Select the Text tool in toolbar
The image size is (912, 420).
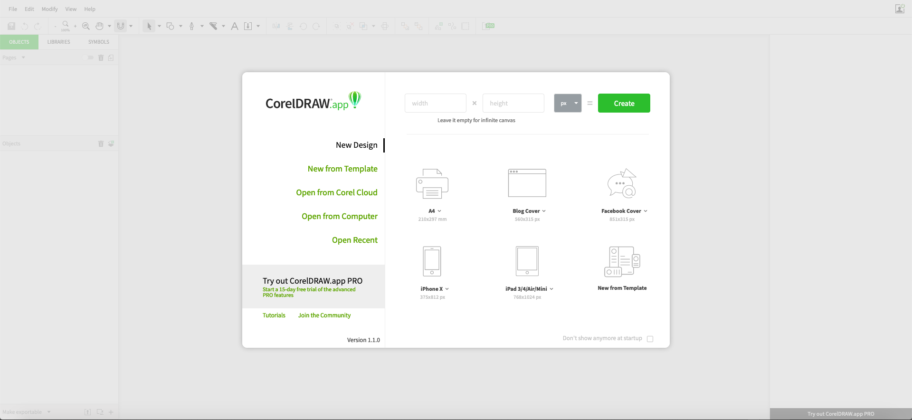pos(235,26)
